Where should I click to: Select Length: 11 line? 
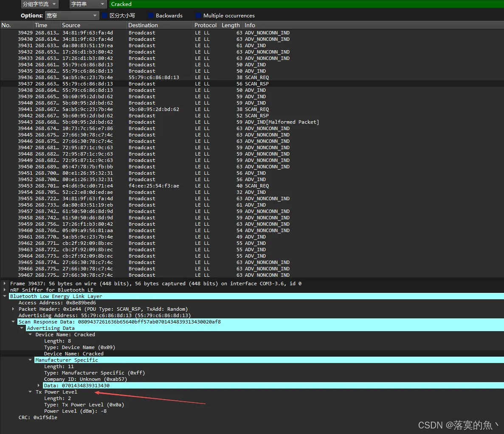59,366
